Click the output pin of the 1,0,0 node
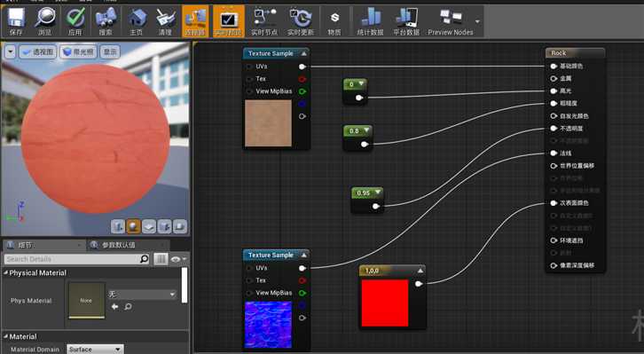644x354 pixels. click(x=419, y=284)
